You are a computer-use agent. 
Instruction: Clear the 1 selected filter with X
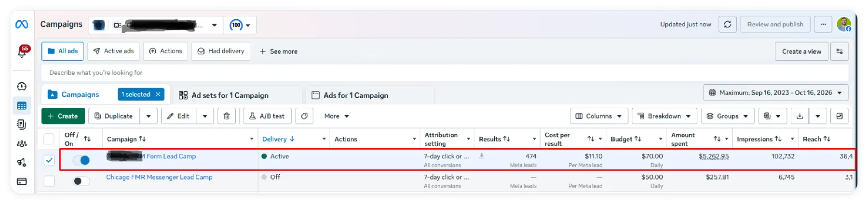click(158, 94)
